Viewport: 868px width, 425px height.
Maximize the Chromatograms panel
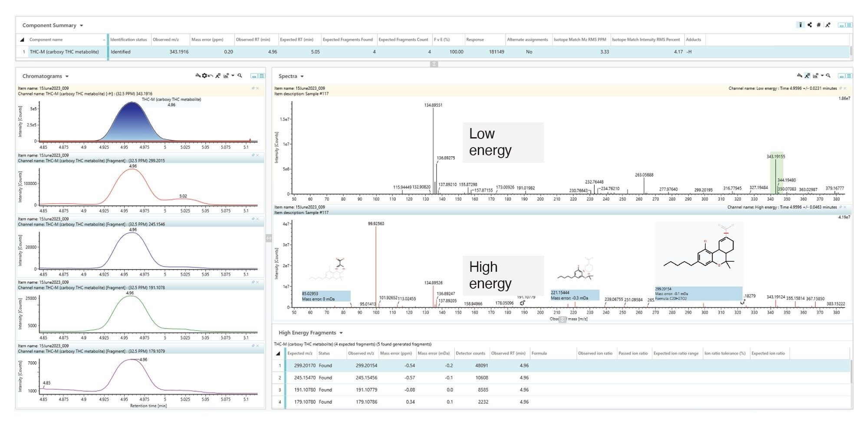click(x=262, y=76)
